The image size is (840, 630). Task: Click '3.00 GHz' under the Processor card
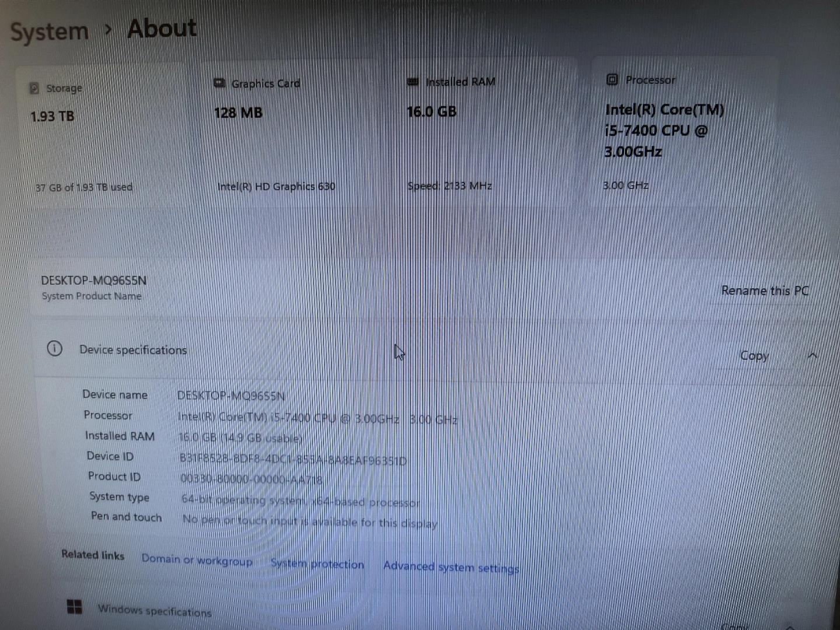(x=626, y=185)
